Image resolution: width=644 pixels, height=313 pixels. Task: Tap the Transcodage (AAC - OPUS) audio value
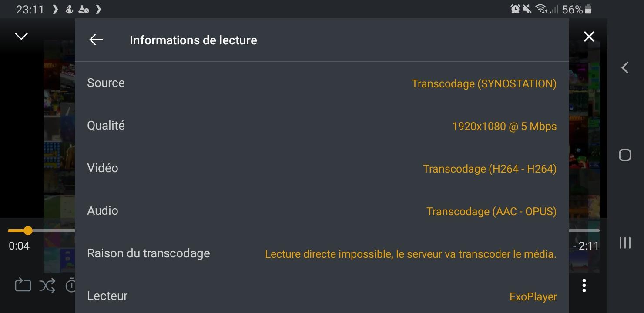pos(491,212)
